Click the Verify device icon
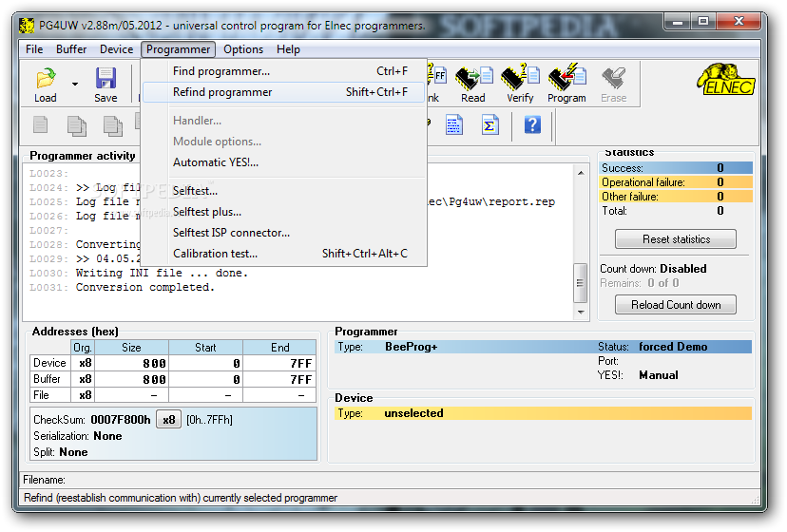 coord(520,84)
